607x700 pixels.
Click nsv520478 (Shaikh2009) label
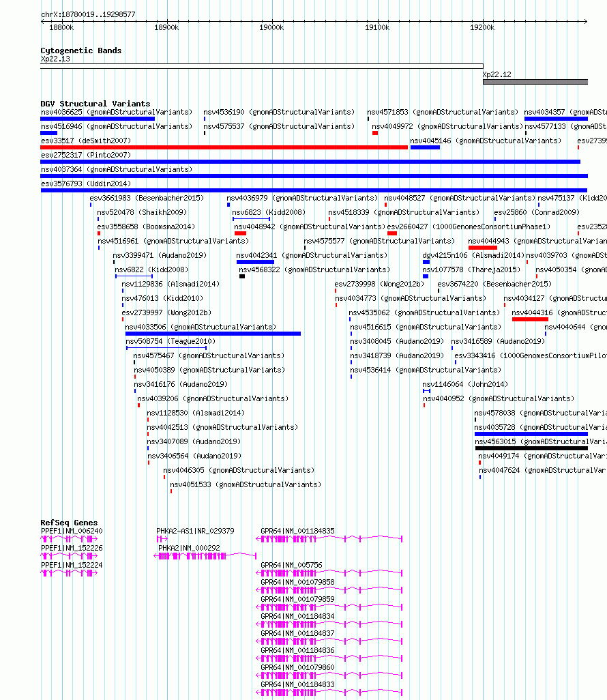coord(142,212)
